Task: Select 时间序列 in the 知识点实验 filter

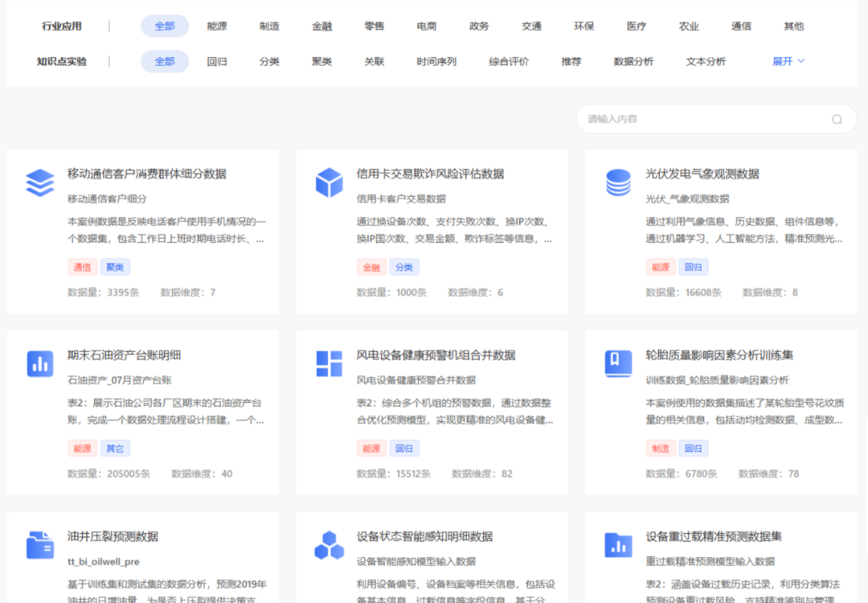Action: tap(436, 61)
